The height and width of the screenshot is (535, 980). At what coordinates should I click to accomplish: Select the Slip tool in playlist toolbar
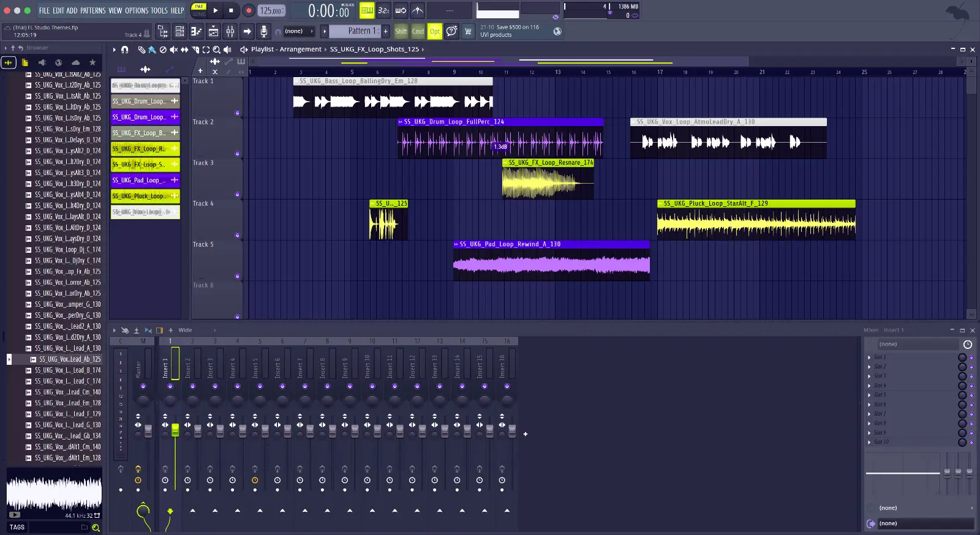point(184,50)
